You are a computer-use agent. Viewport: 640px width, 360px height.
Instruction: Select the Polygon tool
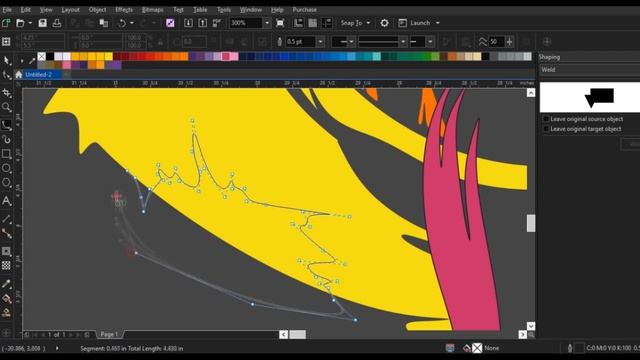tap(6, 182)
